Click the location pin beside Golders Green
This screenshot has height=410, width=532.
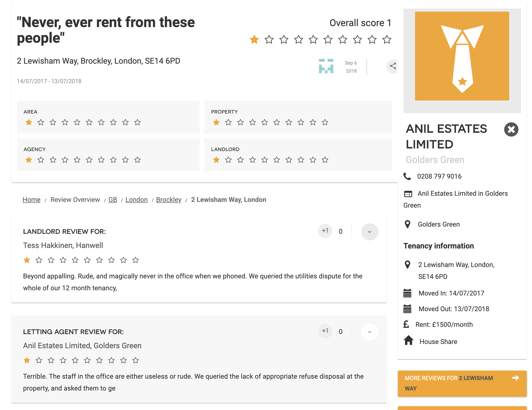tap(407, 224)
